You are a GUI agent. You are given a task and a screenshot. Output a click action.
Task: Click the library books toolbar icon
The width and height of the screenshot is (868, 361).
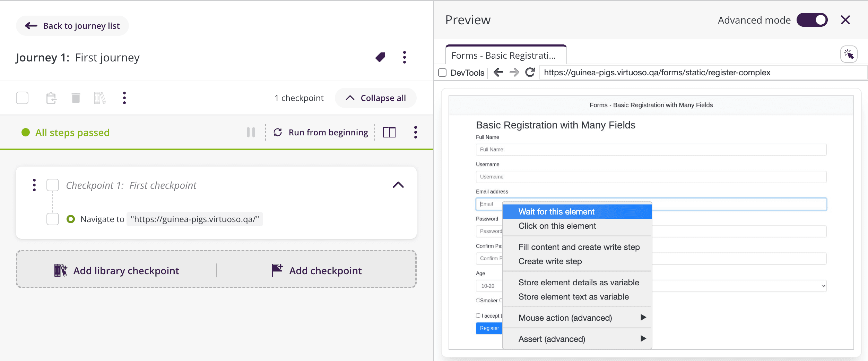(x=100, y=98)
